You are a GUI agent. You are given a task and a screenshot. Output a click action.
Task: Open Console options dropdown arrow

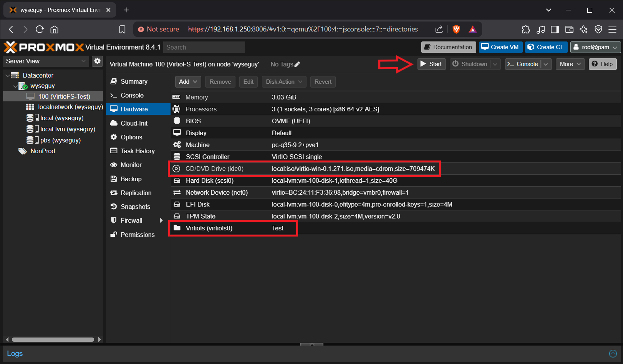click(546, 64)
